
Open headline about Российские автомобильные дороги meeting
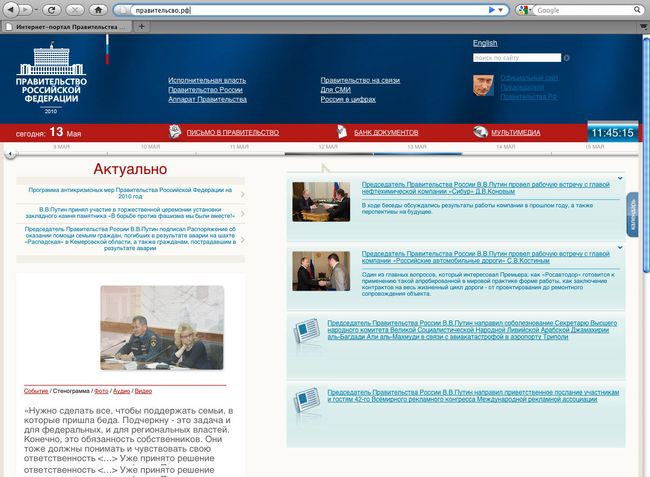click(485, 257)
